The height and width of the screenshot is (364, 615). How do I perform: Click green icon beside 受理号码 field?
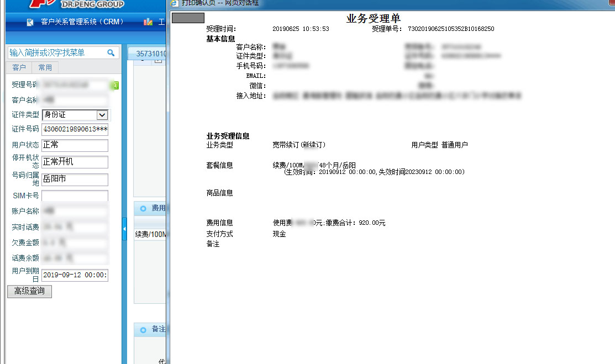click(115, 85)
